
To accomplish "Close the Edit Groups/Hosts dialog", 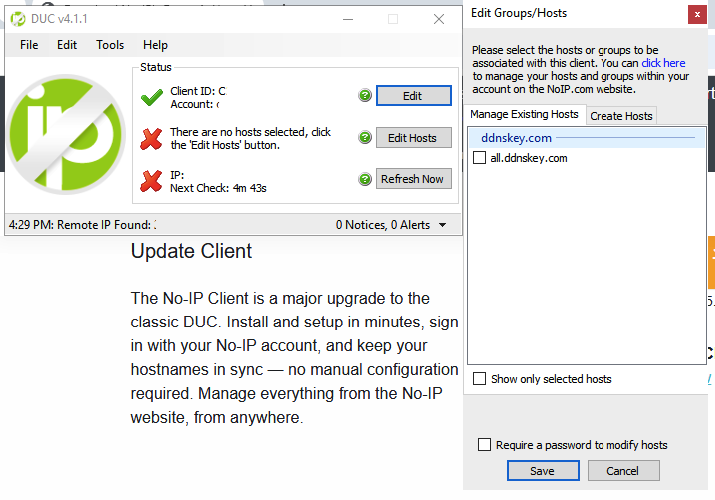I will pos(697,15).
